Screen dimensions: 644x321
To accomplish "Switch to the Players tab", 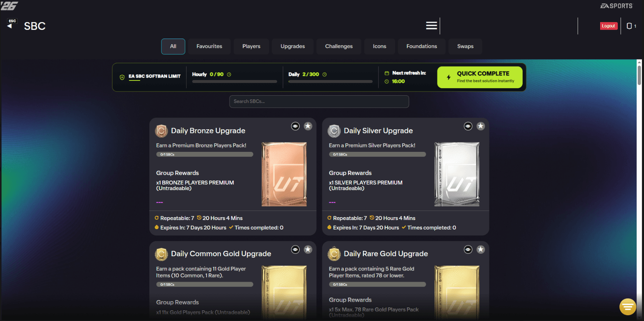I will pos(251,46).
